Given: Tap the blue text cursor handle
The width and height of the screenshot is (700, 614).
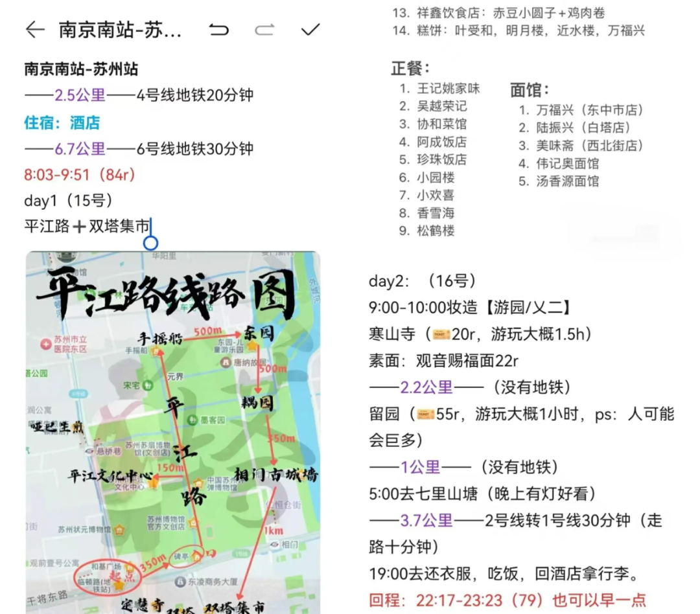Looking at the screenshot, I should coord(150,244).
